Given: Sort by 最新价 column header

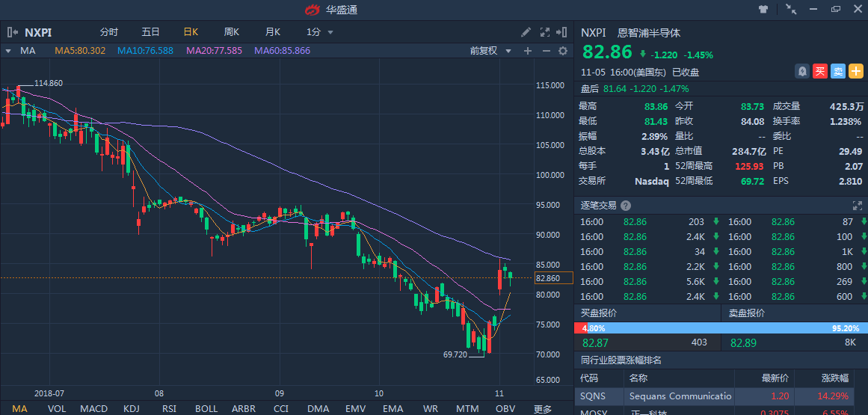Looking at the screenshot, I should coord(775,378).
